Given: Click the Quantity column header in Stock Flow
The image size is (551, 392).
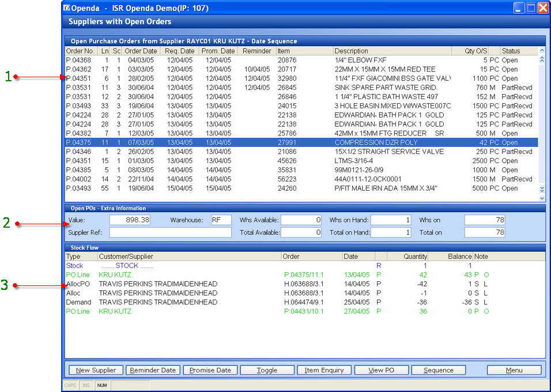Looking at the screenshot, I should 407,257.
